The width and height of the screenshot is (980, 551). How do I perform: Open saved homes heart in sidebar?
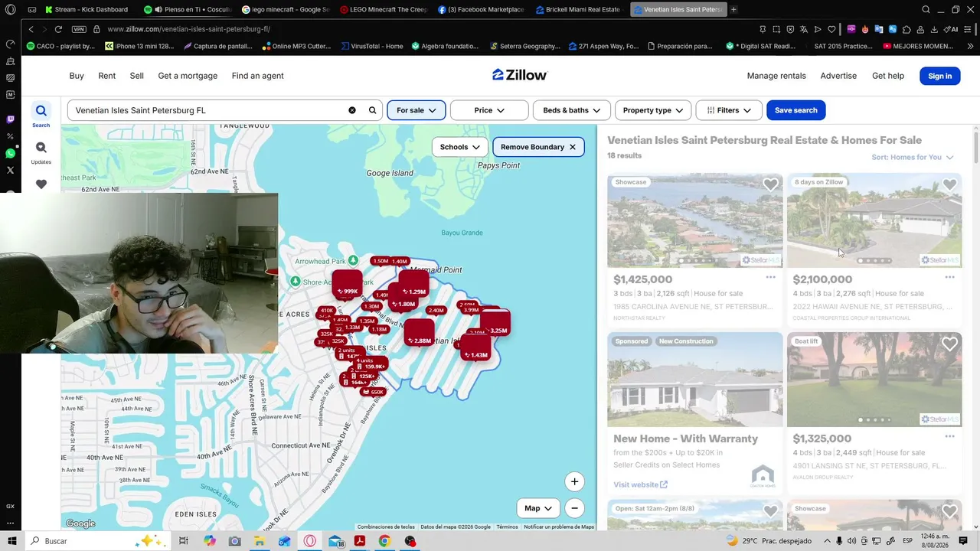click(41, 184)
